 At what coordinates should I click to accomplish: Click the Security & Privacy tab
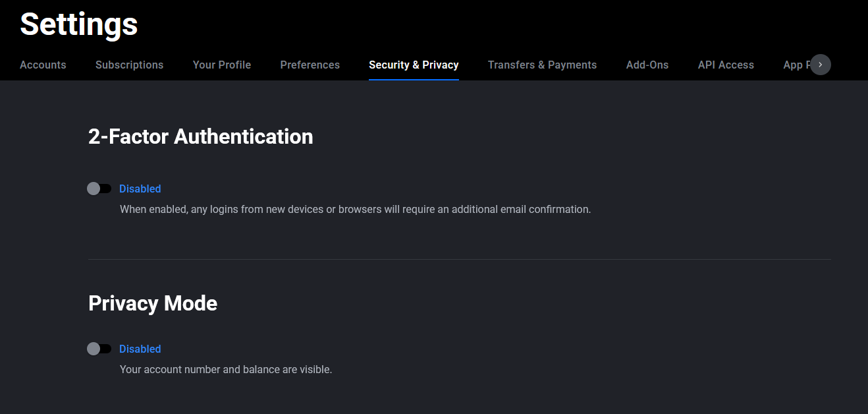[414, 65]
